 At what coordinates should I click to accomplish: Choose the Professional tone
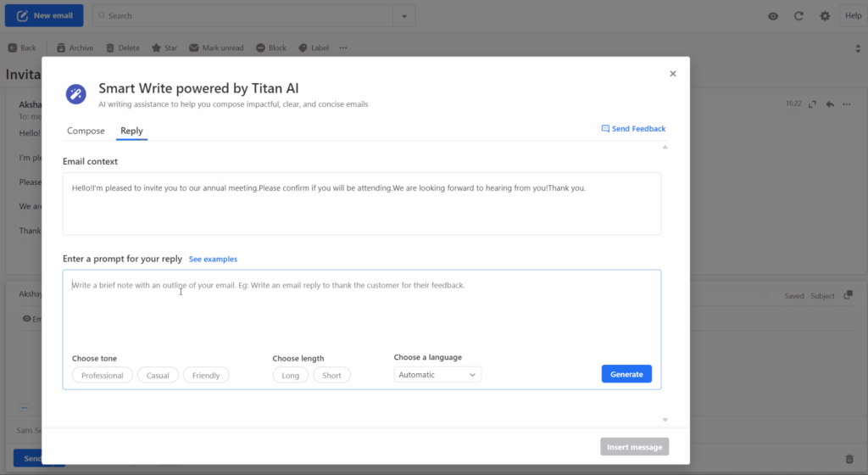click(x=103, y=376)
